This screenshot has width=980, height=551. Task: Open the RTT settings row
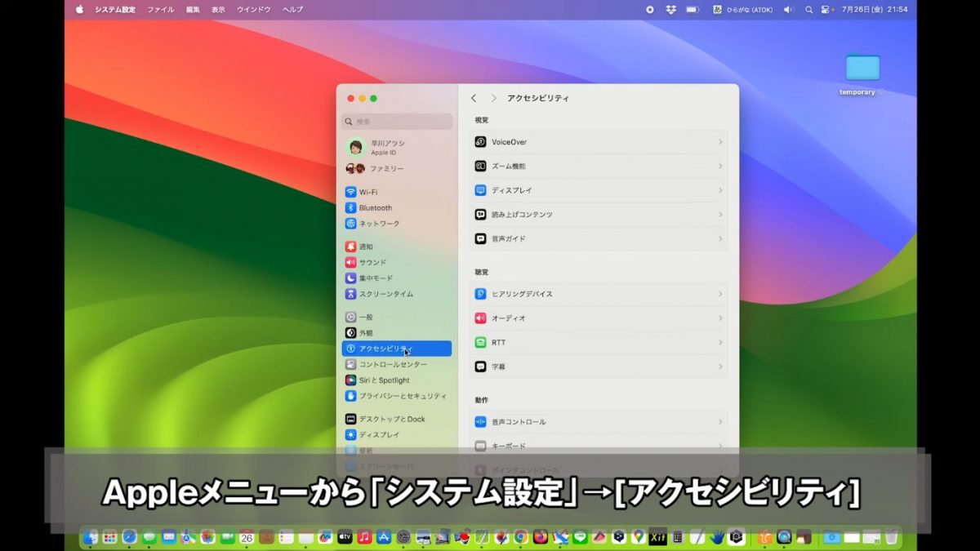[x=599, y=342]
